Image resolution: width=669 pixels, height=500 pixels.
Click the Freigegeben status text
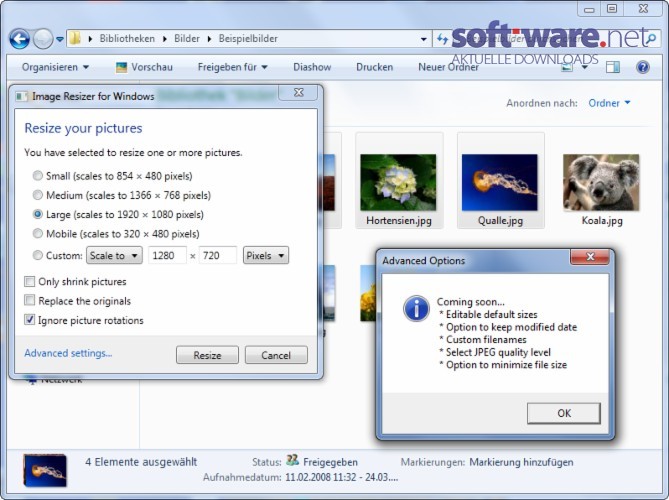[330, 462]
